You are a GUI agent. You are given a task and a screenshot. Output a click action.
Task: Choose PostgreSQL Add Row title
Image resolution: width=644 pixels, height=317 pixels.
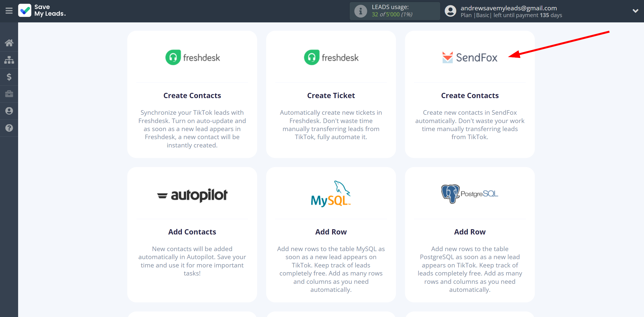coord(470,232)
